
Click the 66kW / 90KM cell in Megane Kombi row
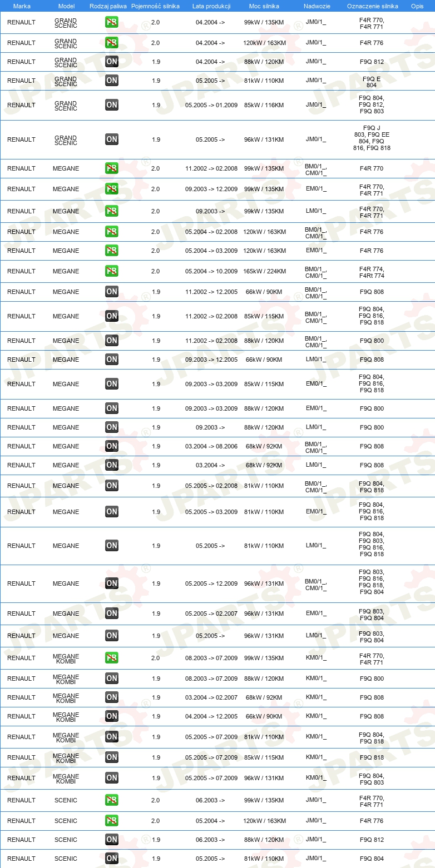click(264, 716)
